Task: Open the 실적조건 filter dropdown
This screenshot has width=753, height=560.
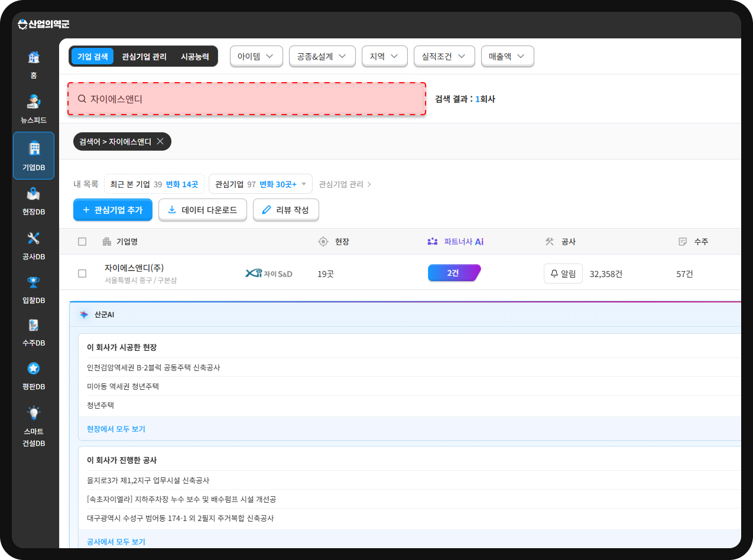Action: (x=444, y=57)
